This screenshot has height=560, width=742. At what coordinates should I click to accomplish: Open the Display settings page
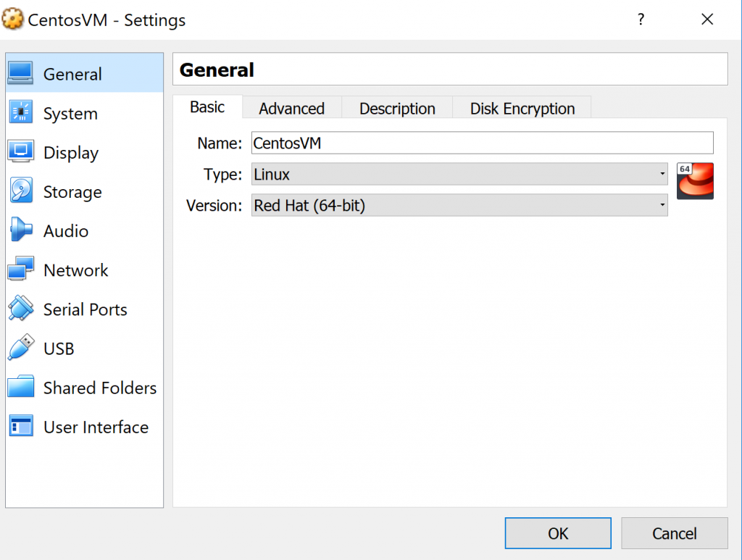pos(84,152)
